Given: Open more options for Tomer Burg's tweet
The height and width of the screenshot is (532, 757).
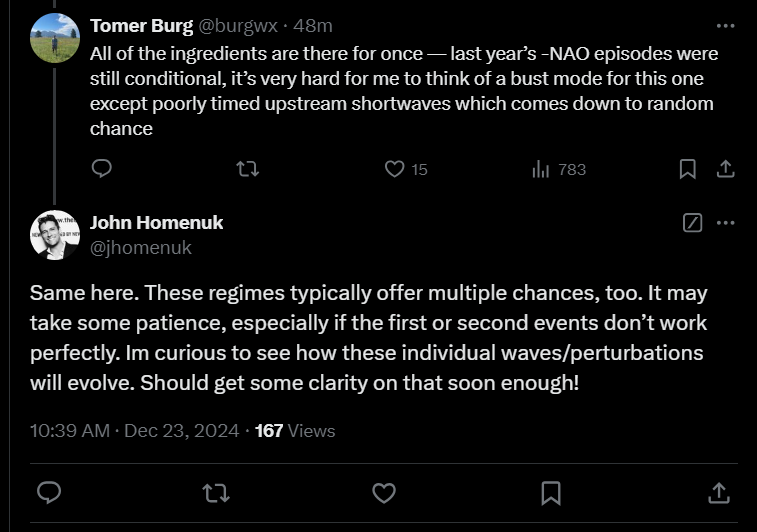Looking at the screenshot, I should 726,26.
